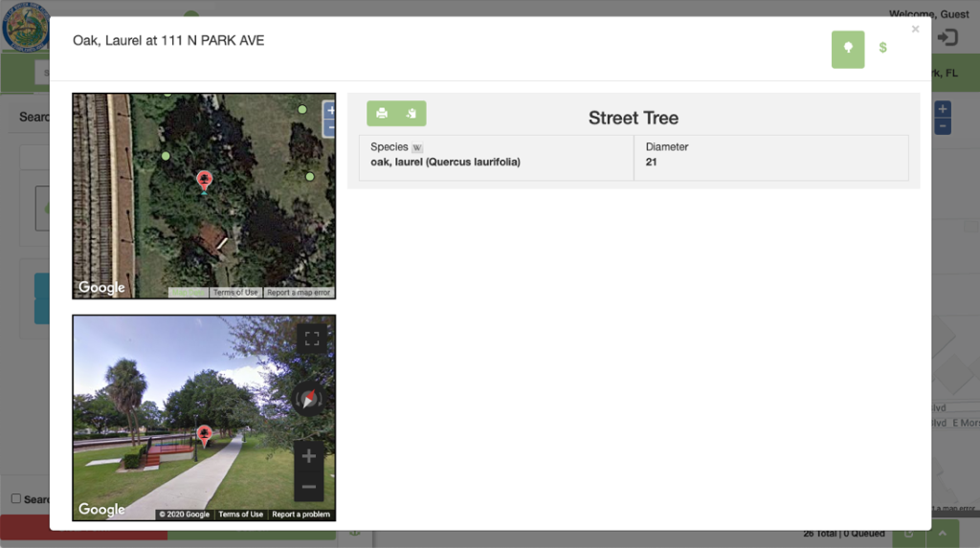The image size is (980, 548).
Task: Click the tree details tab icon
Action: [x=847, y=49]
